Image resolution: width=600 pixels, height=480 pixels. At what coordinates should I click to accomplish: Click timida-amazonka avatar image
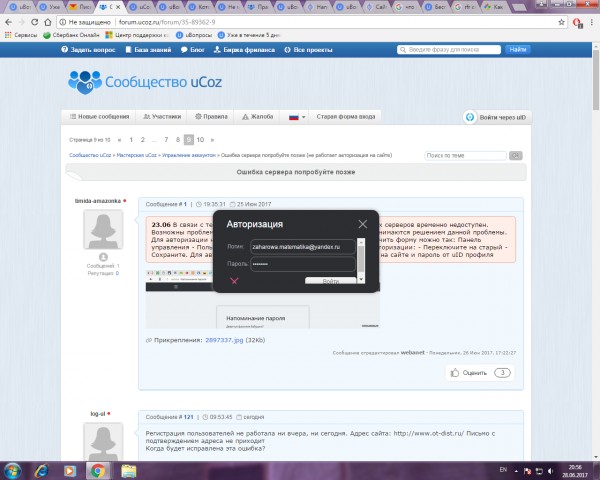pos(103,229)
